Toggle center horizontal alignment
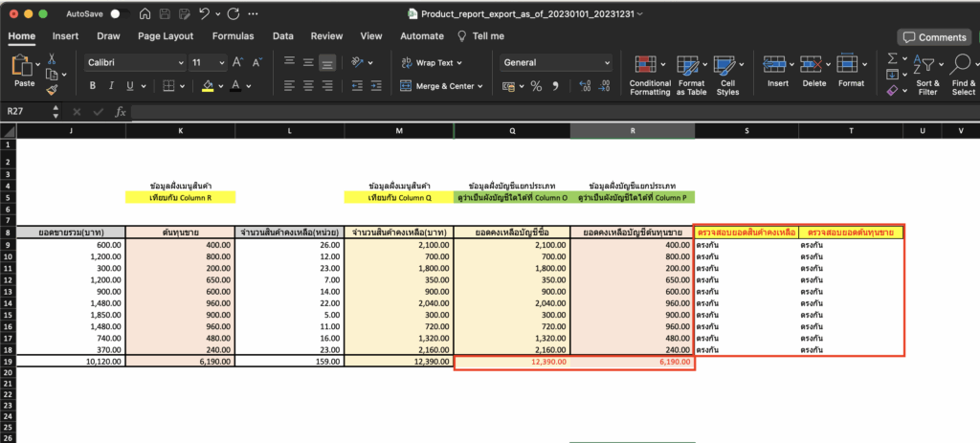 308,85
